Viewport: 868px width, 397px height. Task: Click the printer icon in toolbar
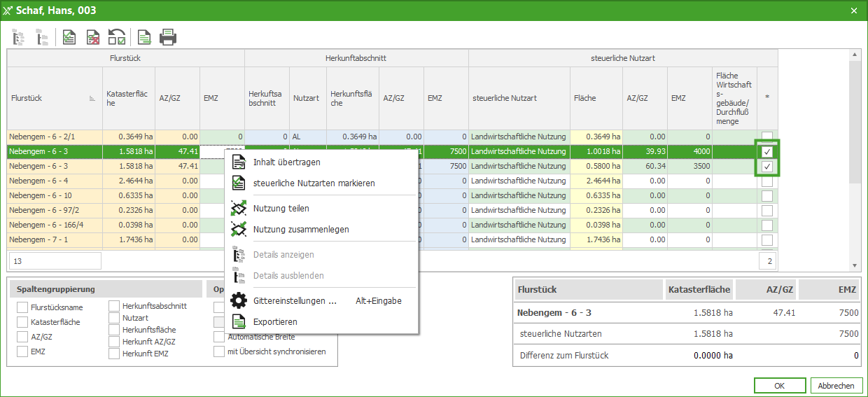point(168,36)
